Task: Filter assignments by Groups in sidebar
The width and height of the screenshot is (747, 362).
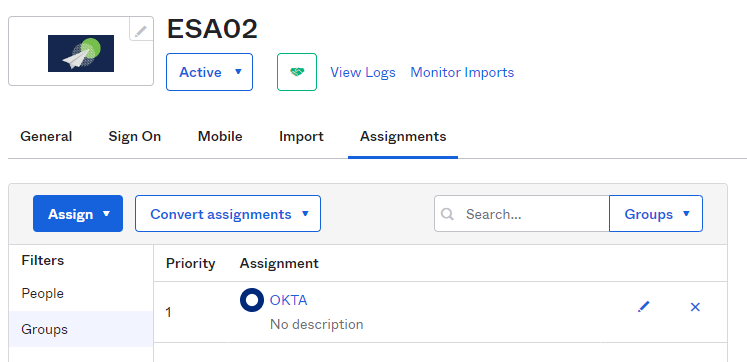Action: click(81, 329)
